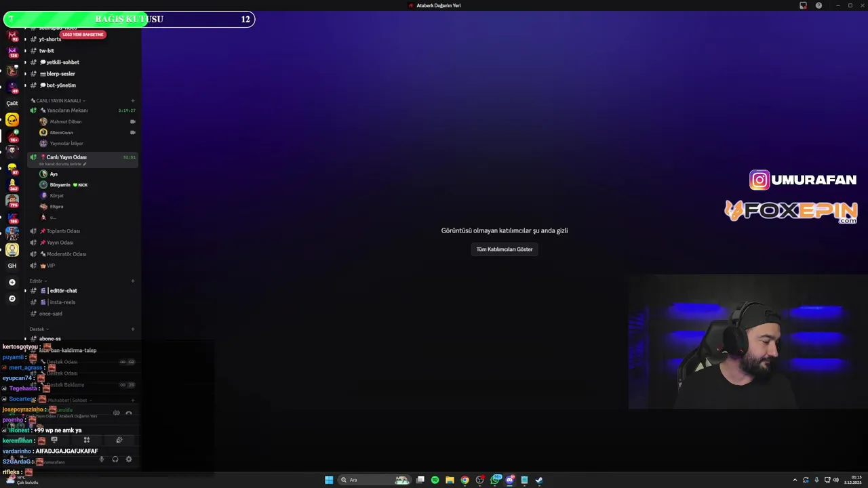Open the Windows Start menu
This screenshot has height=488, width=868.
(x=329, y=480)
